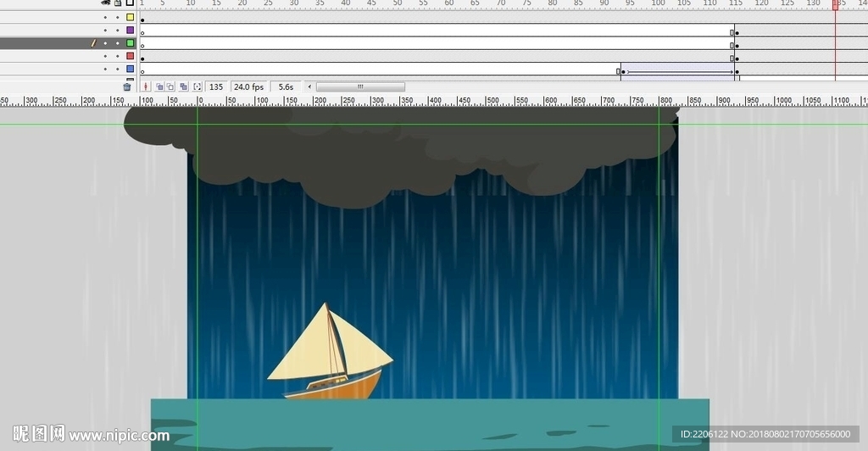Select the active green layer row

click(x=69, y=42)
